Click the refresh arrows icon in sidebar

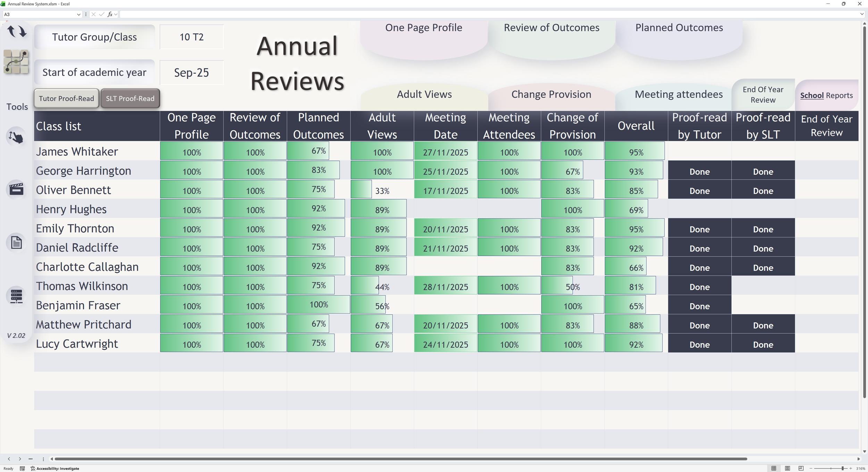coord(17,31)
